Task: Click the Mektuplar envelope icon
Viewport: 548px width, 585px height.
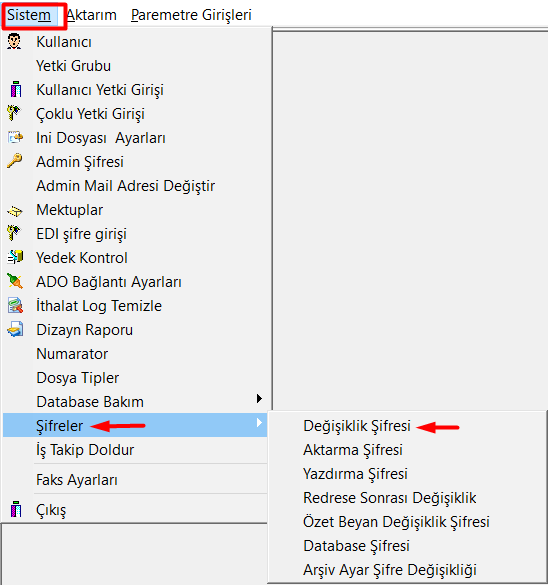Action: [x=15, y=211]
